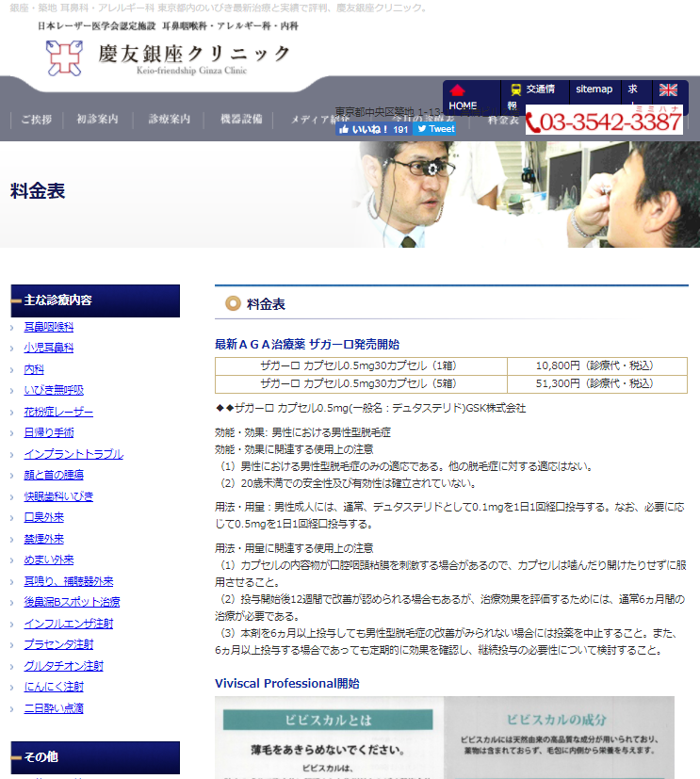Click the Facebook like thumbs-up button

pyautogui.click(x=373, y=129)
